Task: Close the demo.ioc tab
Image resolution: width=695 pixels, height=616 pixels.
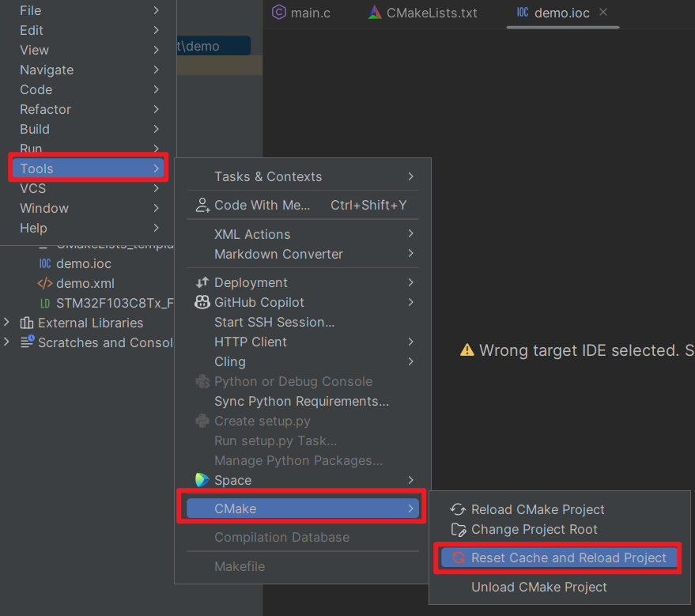Action: [x=602, y=13]
